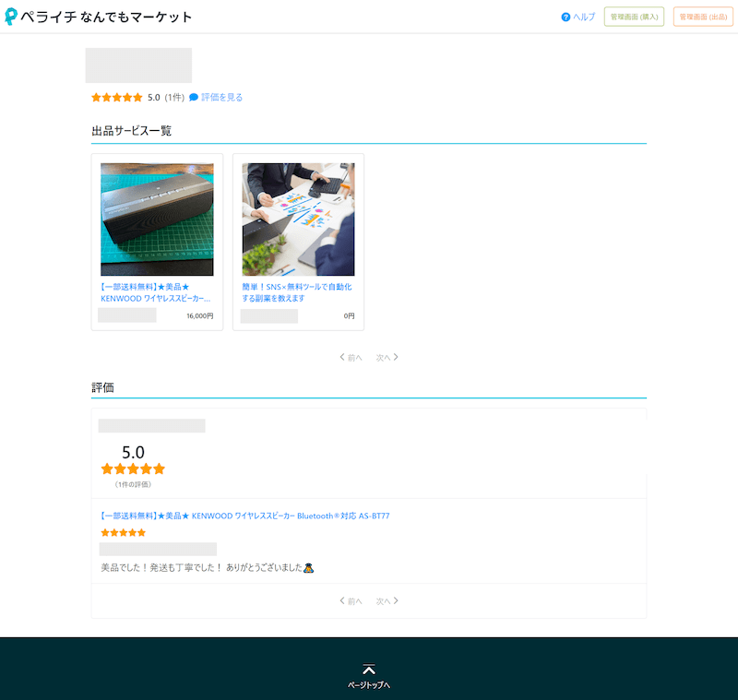Go to 前へ in the service list pagination

(351, 358)
